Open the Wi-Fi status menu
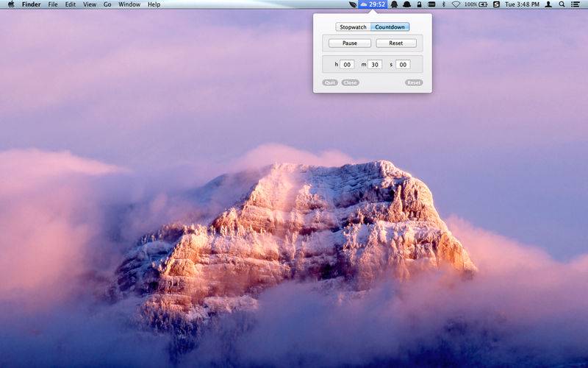The image size is (588, 368). pos(456,4)
